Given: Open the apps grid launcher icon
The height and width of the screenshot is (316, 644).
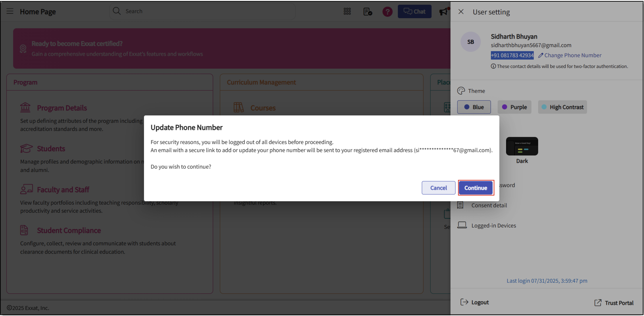Looking at the screenshot, I should point(347,11).
